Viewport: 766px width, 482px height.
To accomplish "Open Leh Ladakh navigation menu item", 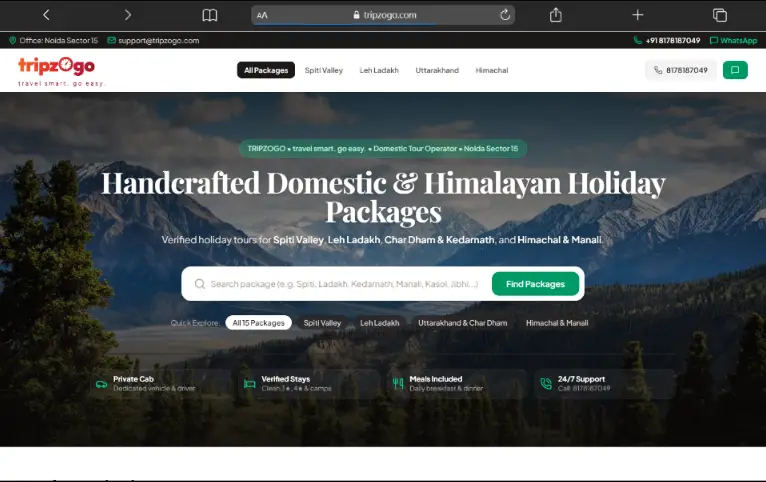I will [379, 70].
